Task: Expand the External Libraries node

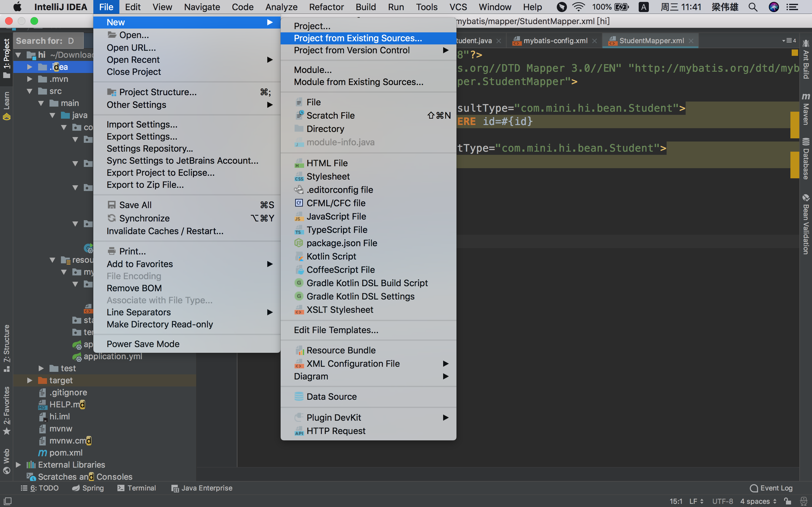Action: coord(18,465)
